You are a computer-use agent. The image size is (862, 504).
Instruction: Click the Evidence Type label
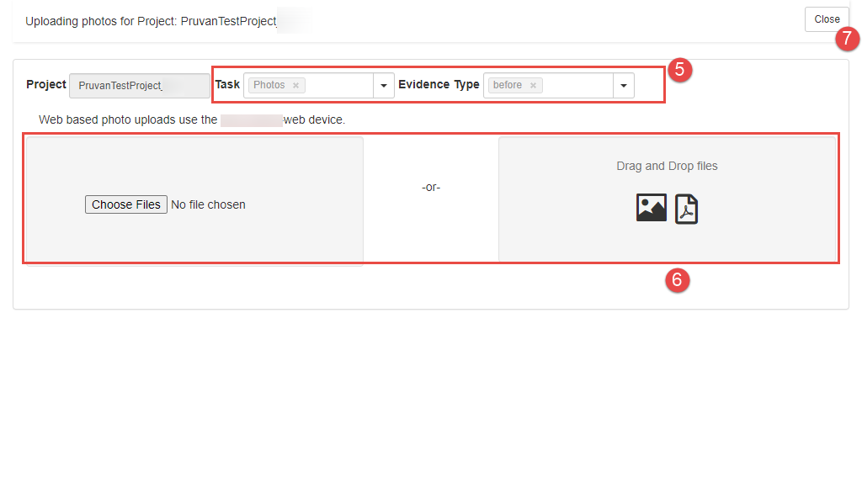point(439,85)
